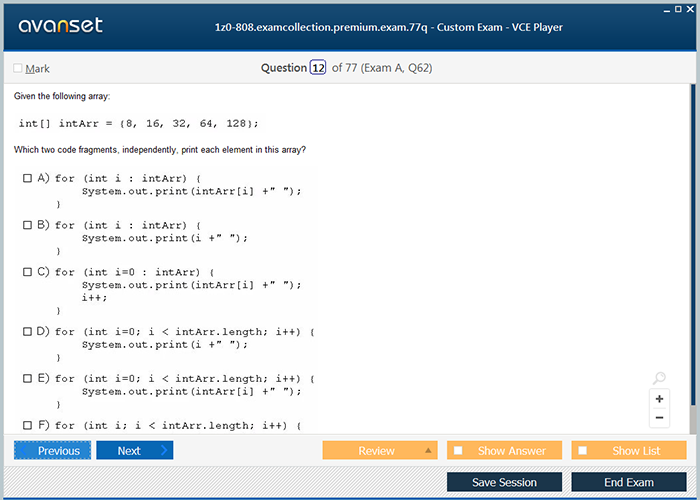Image resolution: width=700 pixels, height=500 pixels.
Task: Zoom out with the minus icon
Action: pos(659,418)
